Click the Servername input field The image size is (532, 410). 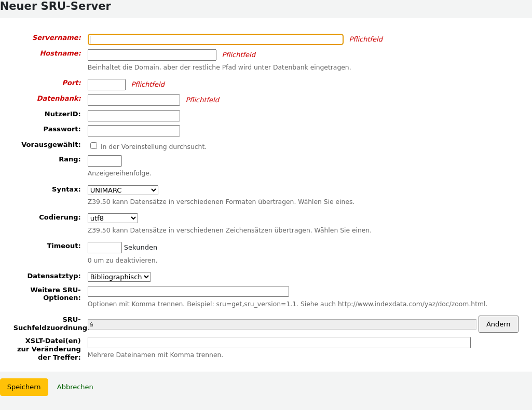click(215, 39)
